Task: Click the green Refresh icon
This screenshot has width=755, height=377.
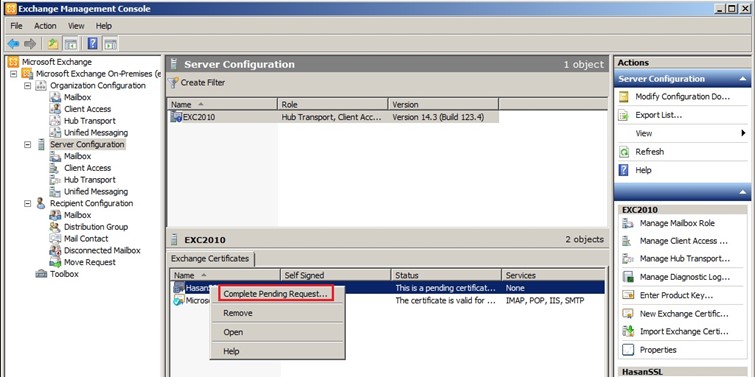Action: pyautogui.click(x=624, y=152)
